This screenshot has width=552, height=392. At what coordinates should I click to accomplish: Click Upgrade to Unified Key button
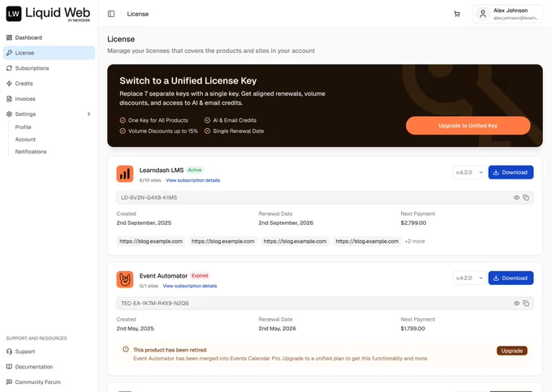[x=468, y=126]
